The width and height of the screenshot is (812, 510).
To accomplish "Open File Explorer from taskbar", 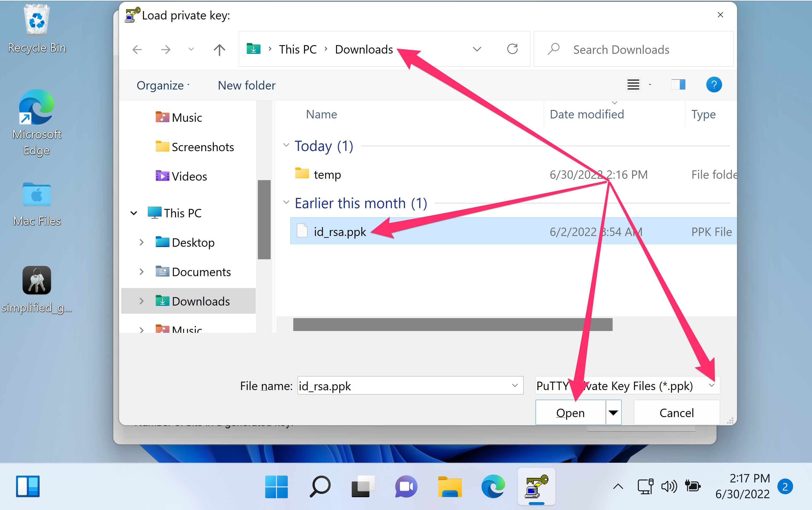I will [450, 486].
